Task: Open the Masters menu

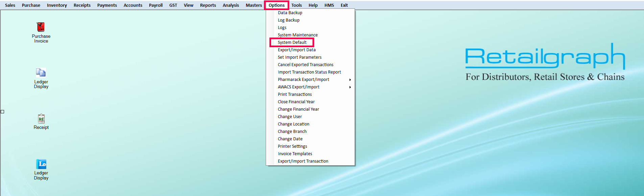Action: pyautogui.click(x=254, y=5)
